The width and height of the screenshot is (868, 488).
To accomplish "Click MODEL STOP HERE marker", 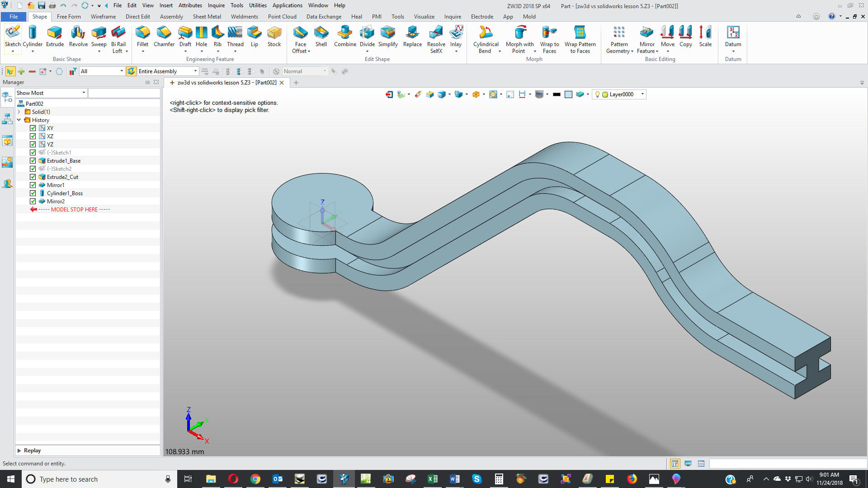I will tap(74, 209).
